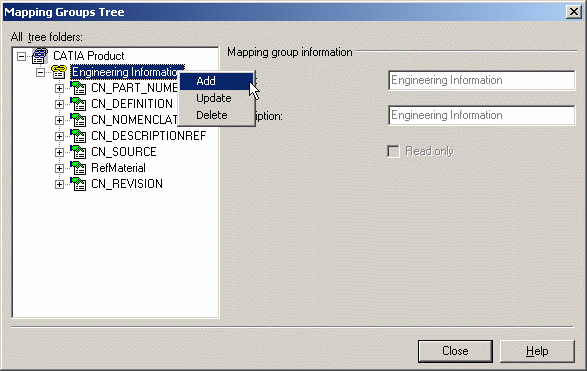Image resolution: width=587 pixels, height=371 pixels.
Task: Click the CN_SOURCE mapping icon
Action: tap(78, 152)
